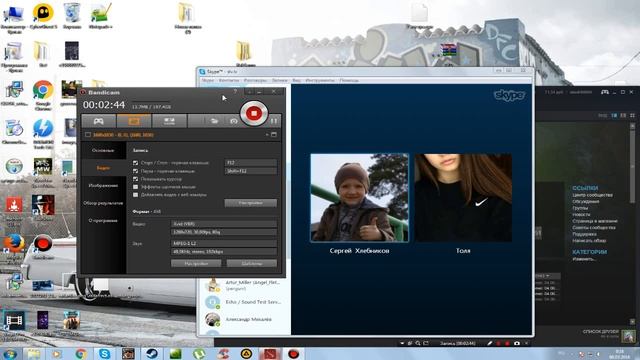The width and height of the screenshot is (640, 360).
Task: Click magnifier icon on Bandicam recording bar
Action: [x=418, y=343]
